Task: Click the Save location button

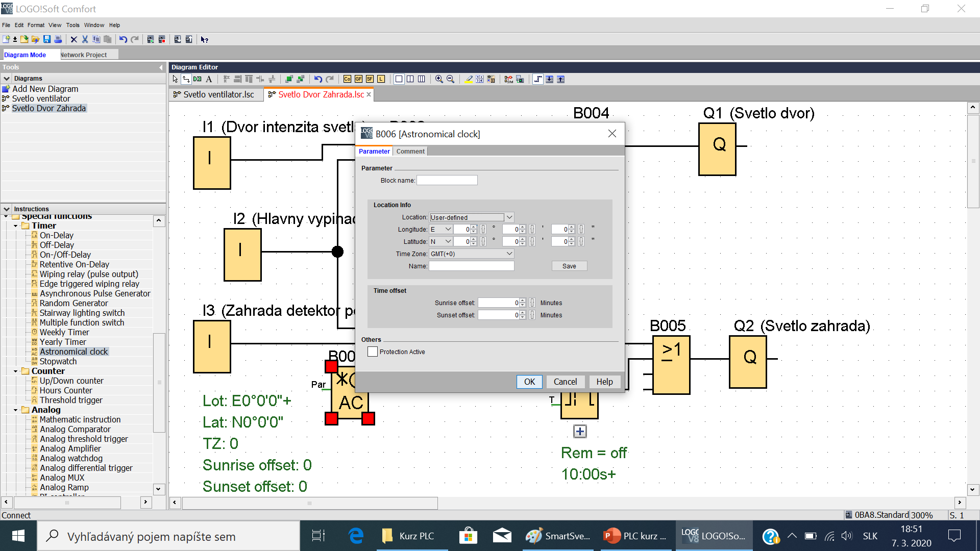Action: (569, 266)
